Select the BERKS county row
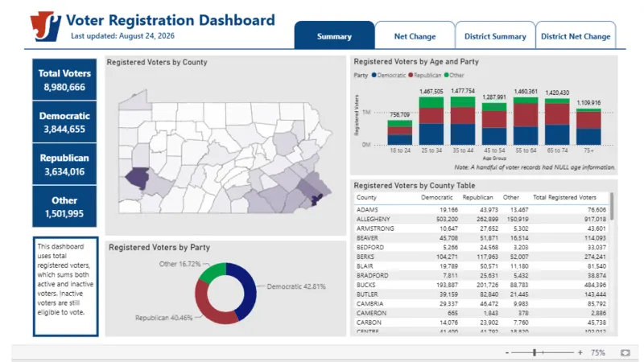644x362 pixels. pyautogui.click(x=481, y=257)
